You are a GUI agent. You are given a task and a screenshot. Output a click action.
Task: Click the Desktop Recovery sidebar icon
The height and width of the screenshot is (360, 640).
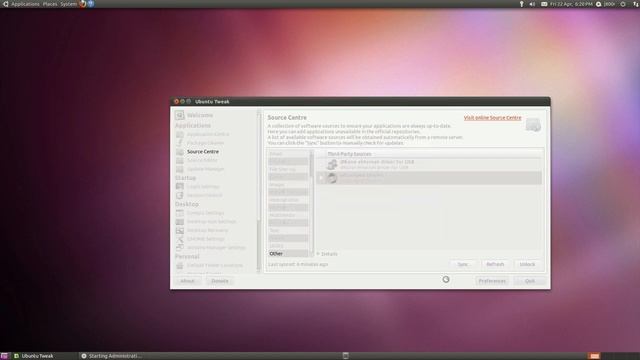(180, 230)
